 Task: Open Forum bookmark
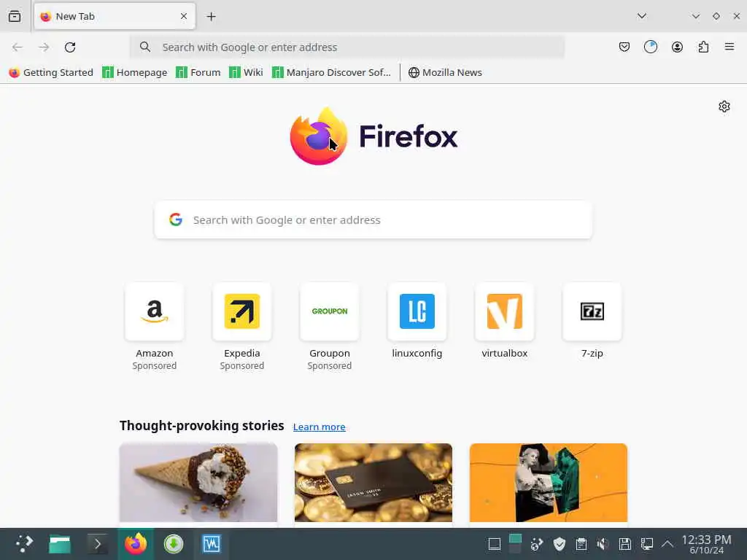(x=198, y=72)
